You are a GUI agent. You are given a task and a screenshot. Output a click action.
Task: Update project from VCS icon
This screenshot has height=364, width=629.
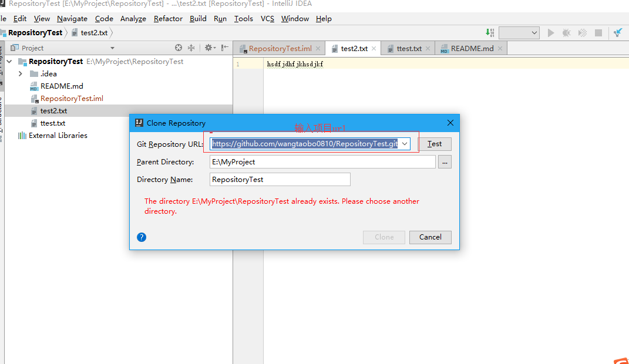click(618, 33)
